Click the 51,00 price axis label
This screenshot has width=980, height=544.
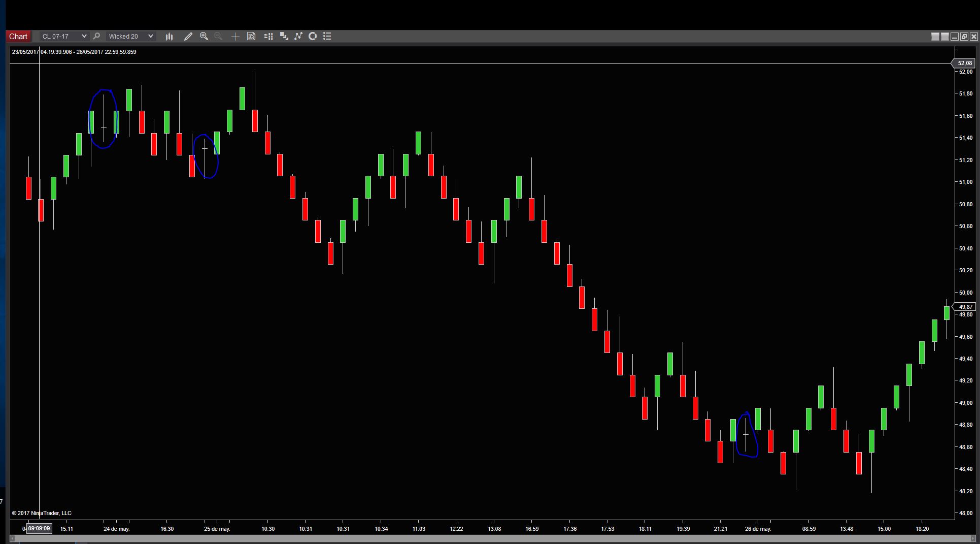tap(965, 182)
